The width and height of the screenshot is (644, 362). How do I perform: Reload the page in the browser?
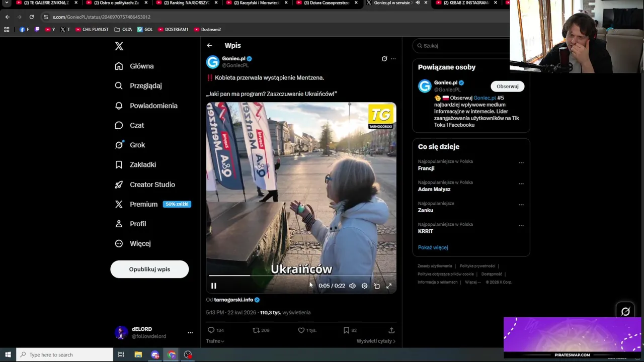pos(31,17)
